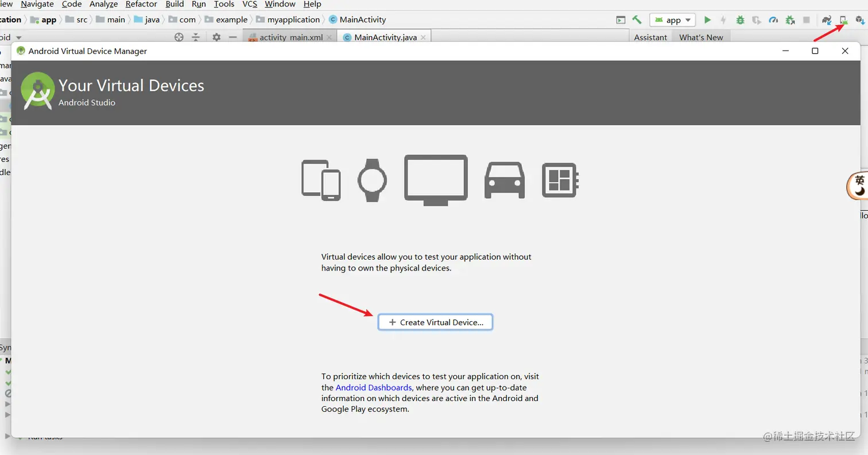
Task: Click Attach Debugger to Android Process icon
Action: click(x=790, y=20)
